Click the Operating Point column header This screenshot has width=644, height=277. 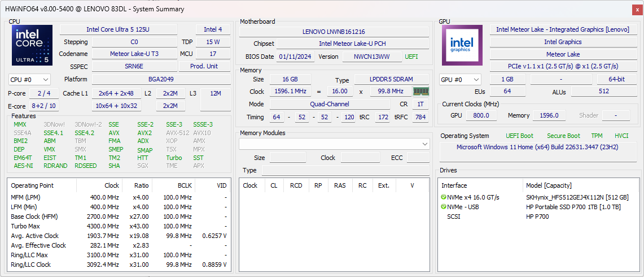(42, 185)
